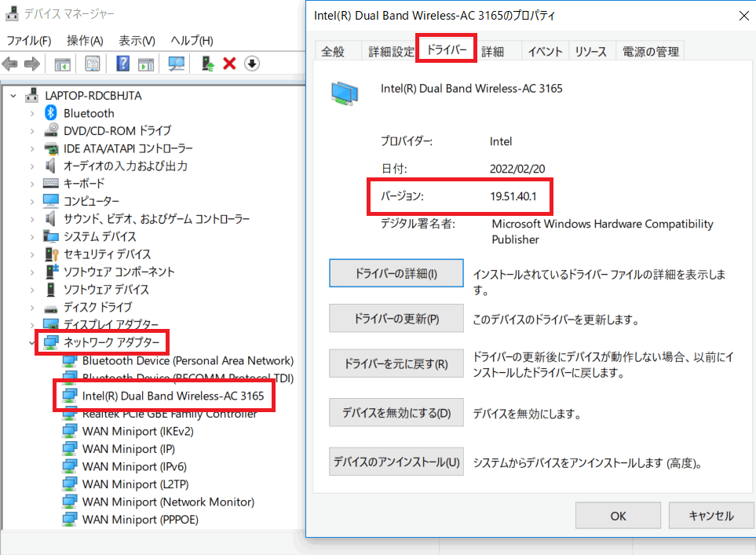The height and width of the screenshot is (555, 756).
Task: Select Bluetooth Device (Personal Area Network)
Action: (x=188, y=360)
